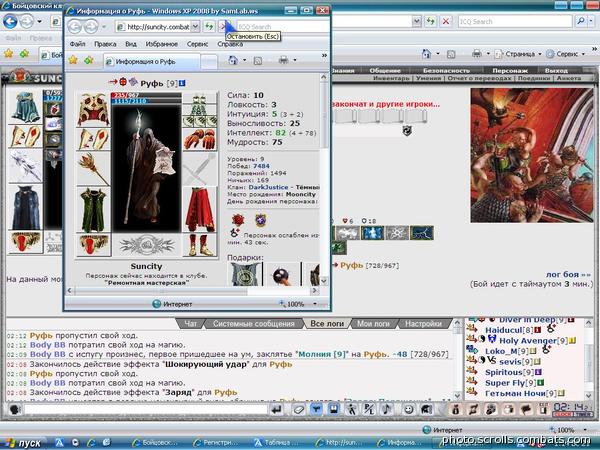Click the boots slot of Руфь
600x450 pixels.
click(200, 245)
